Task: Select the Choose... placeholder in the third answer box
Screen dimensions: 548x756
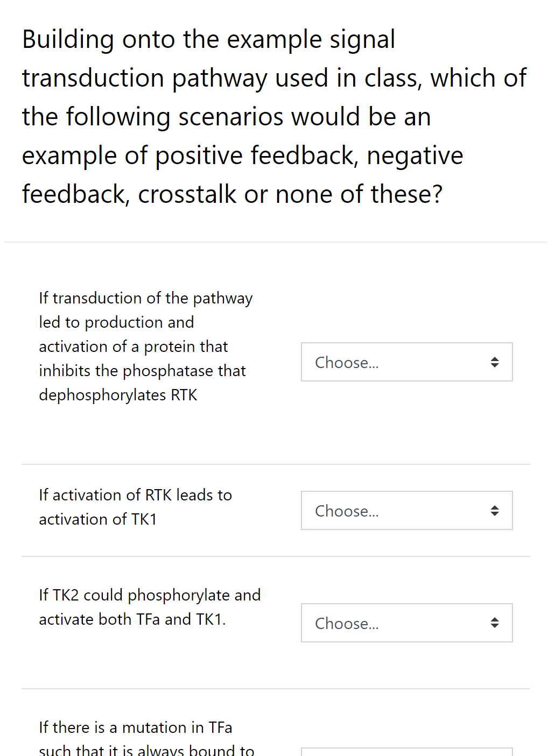Action: click(346, 623)
